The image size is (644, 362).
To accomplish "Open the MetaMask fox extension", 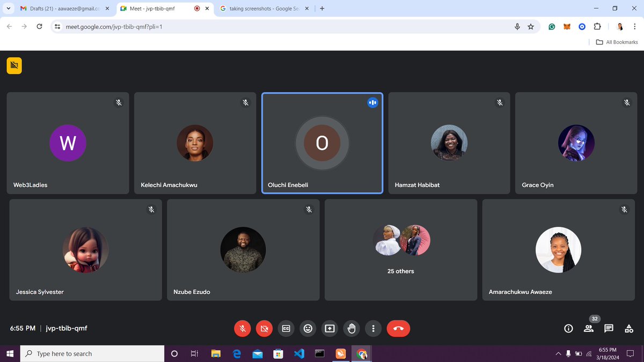I will (567, 26).
